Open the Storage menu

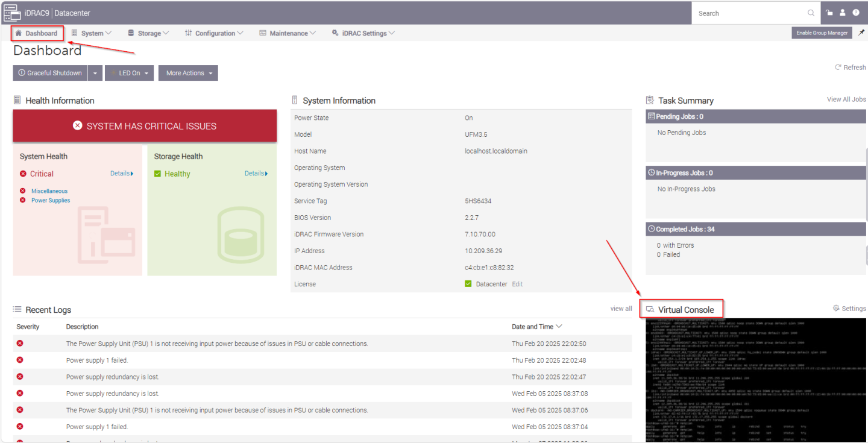(x=148, y=33)
